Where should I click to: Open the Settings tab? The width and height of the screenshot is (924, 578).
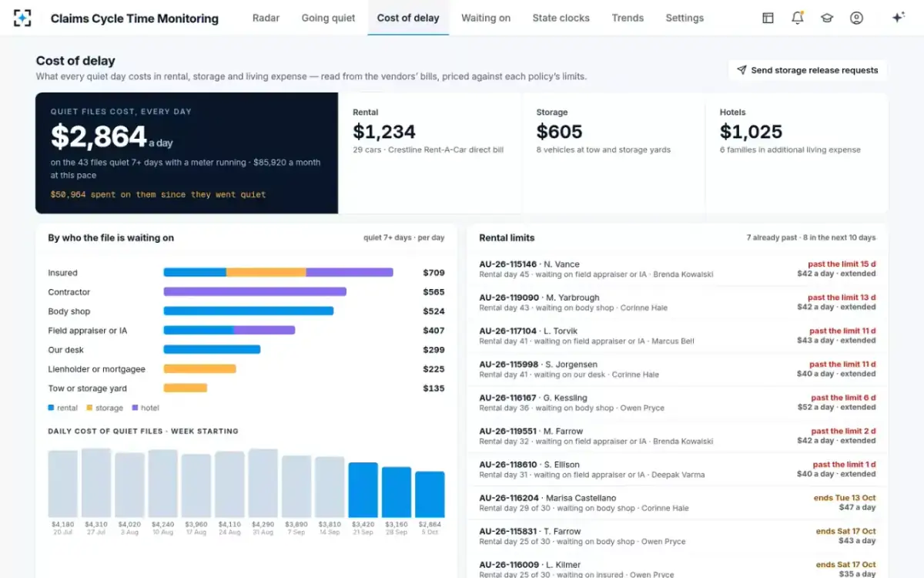click(685, 18)
